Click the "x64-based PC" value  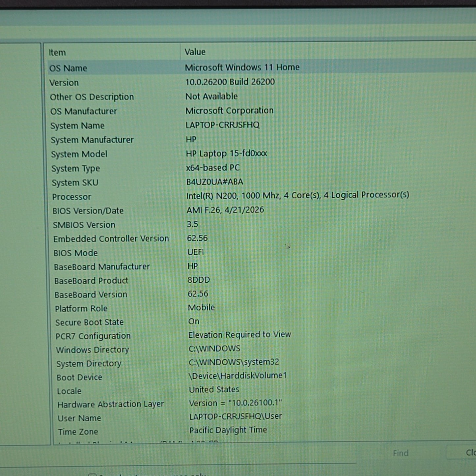[213, 168]
